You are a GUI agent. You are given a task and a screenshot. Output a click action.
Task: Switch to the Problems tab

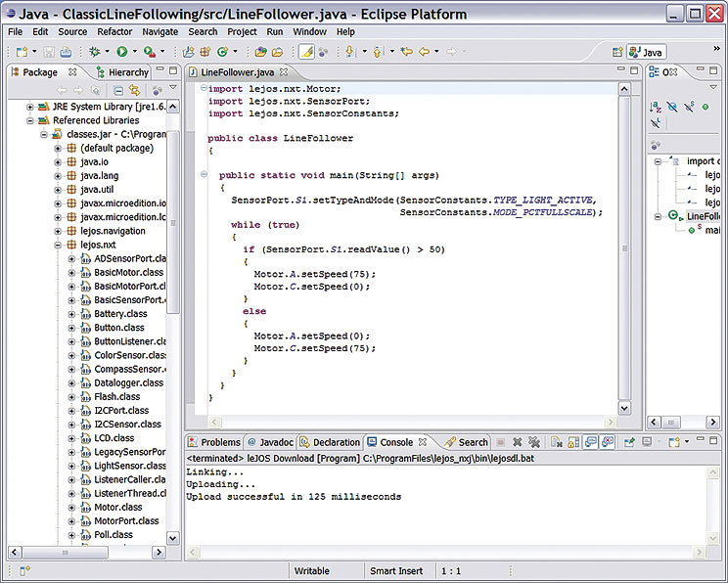coord(214,442)
